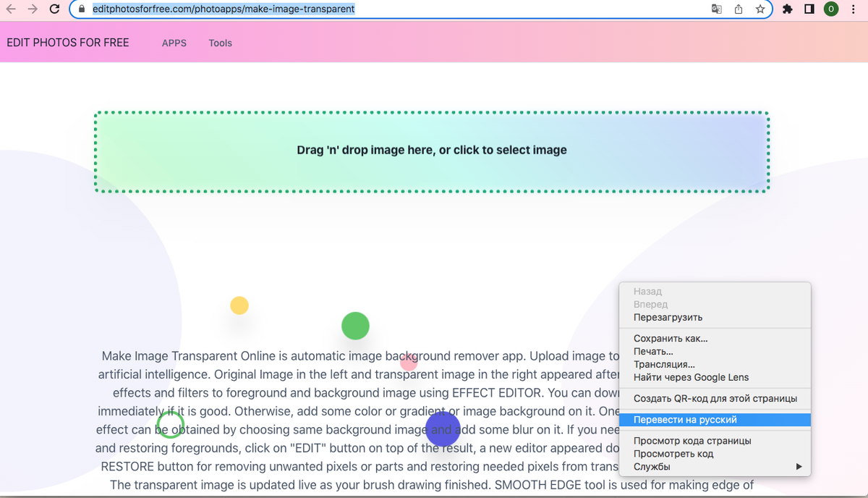Select Перезагрузить in the context menu
The height and width of the screenshot is (498, 868).
tap(715, 317)
